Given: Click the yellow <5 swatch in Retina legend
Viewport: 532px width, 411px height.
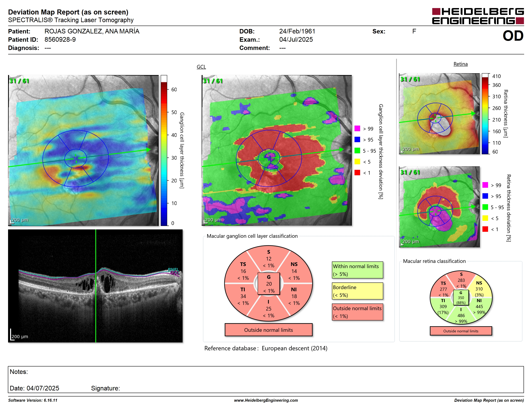Looking at the screenshot, I should click(x=485, y=218).
